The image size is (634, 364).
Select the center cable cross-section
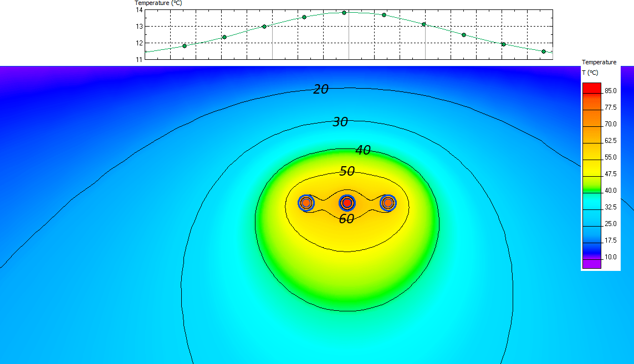coord(347,203)
